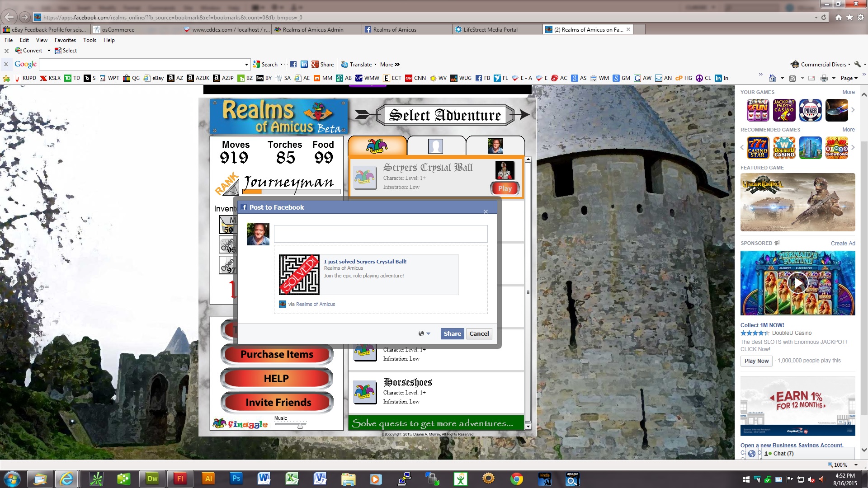
Task: Cancel the Post to Facebook dialog
Action: coord(479,334)
